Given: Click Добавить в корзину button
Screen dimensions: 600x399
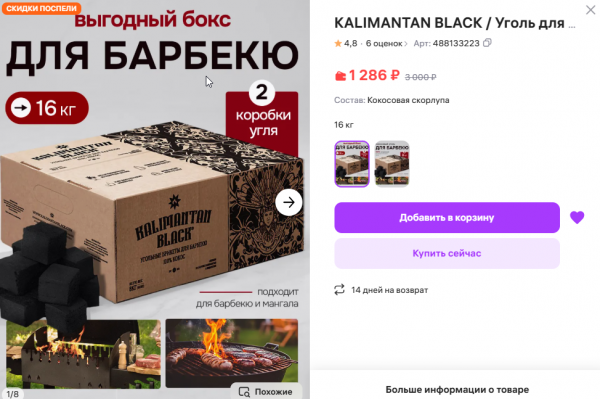Looking at the screenshot, I should pyautogui.click(x=447, y=217).
